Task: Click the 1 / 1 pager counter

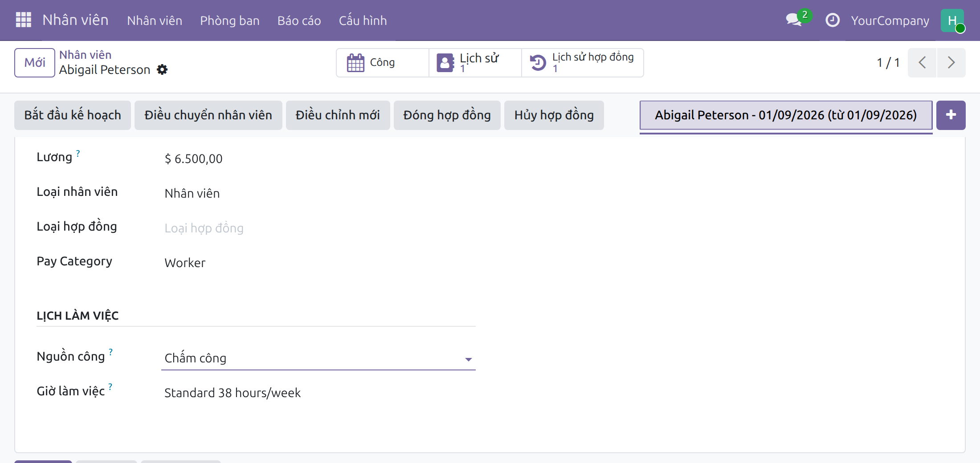Action: point(888,63)
